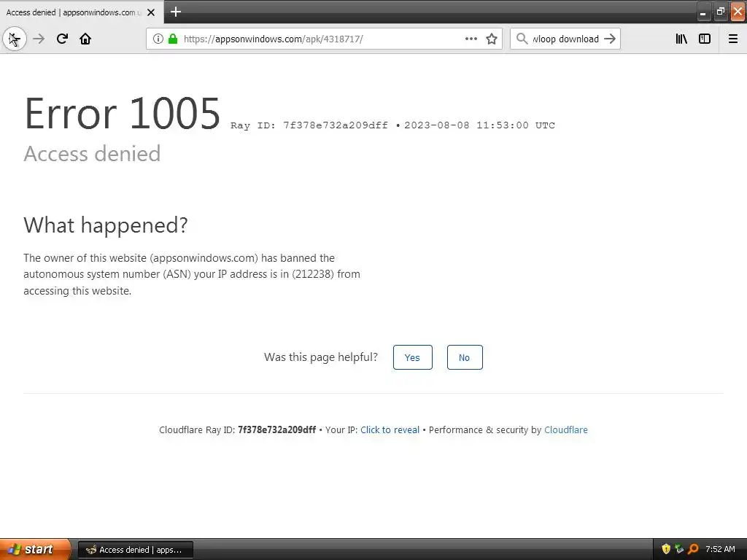This screenshot has height=560, width=747.
Task: Submit search with the arrow button
Action: pyautogui.click(x=610, y=39)
